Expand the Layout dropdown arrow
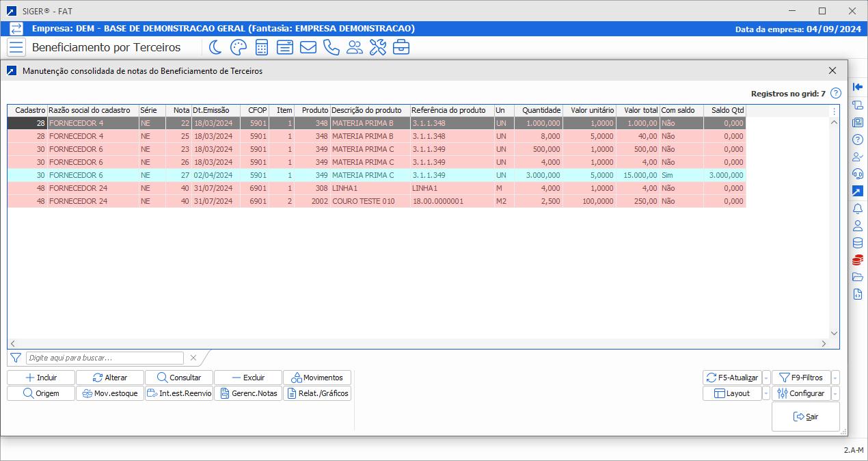 [x=766, y=393]
